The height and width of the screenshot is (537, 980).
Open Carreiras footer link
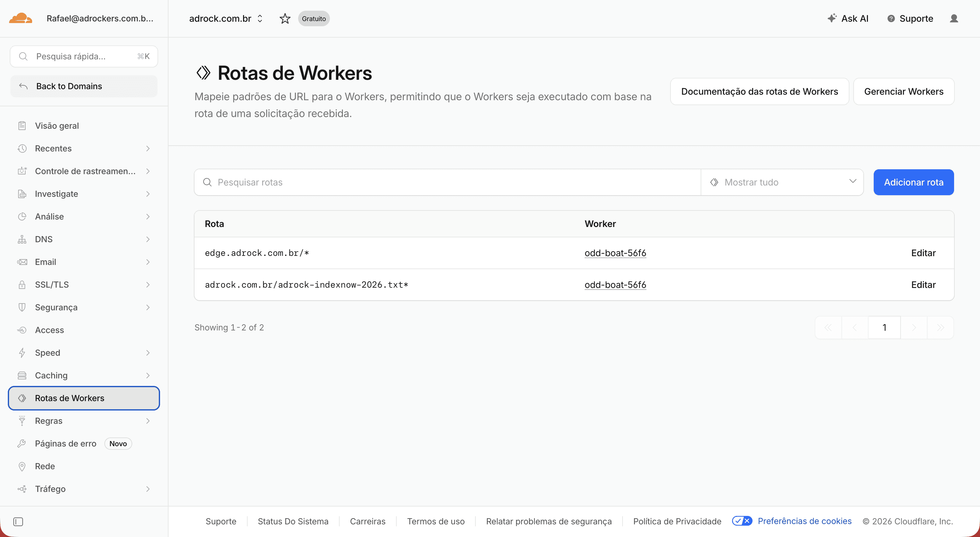[367, 521]
